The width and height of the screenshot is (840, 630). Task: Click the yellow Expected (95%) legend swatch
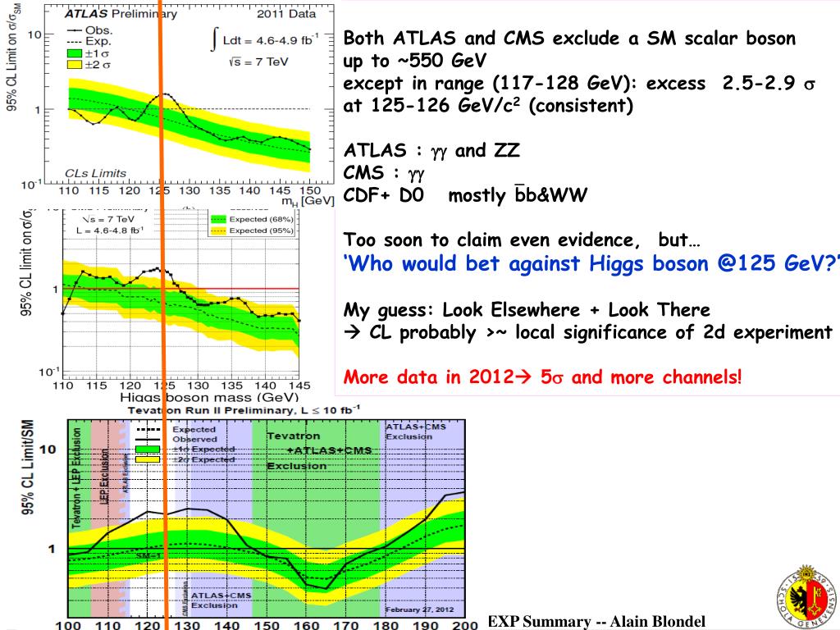tap(217, 231)
